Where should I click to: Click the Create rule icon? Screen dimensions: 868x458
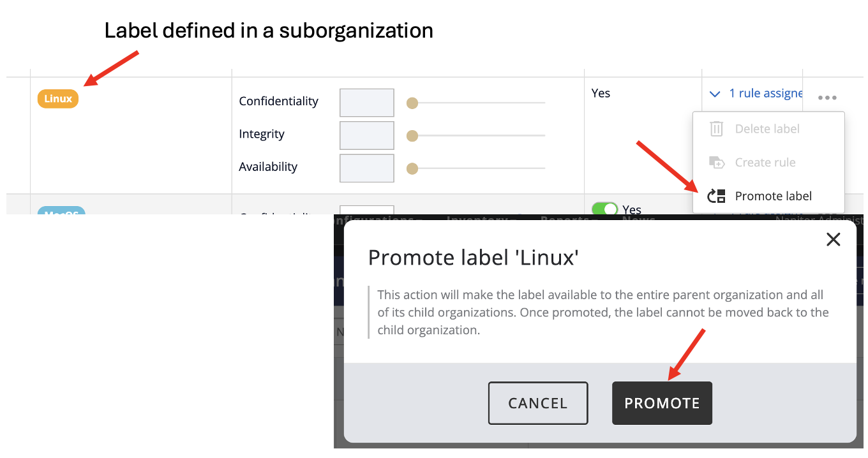717,163
